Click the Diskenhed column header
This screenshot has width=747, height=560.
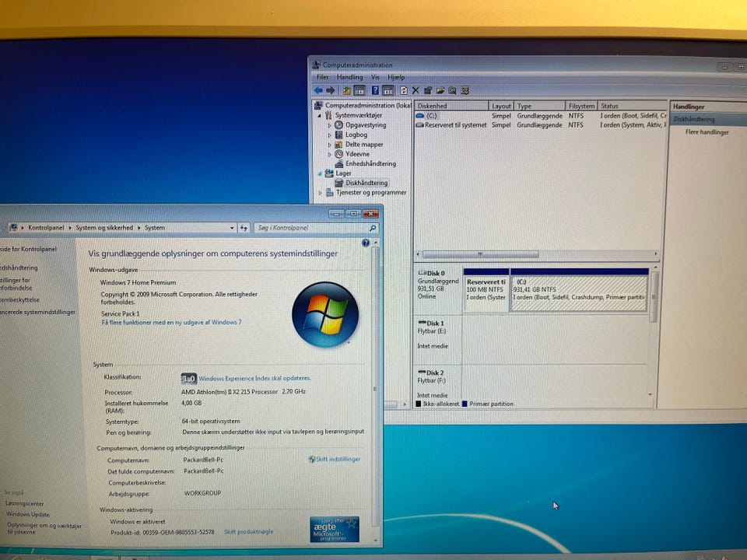(x=451, y=106)
